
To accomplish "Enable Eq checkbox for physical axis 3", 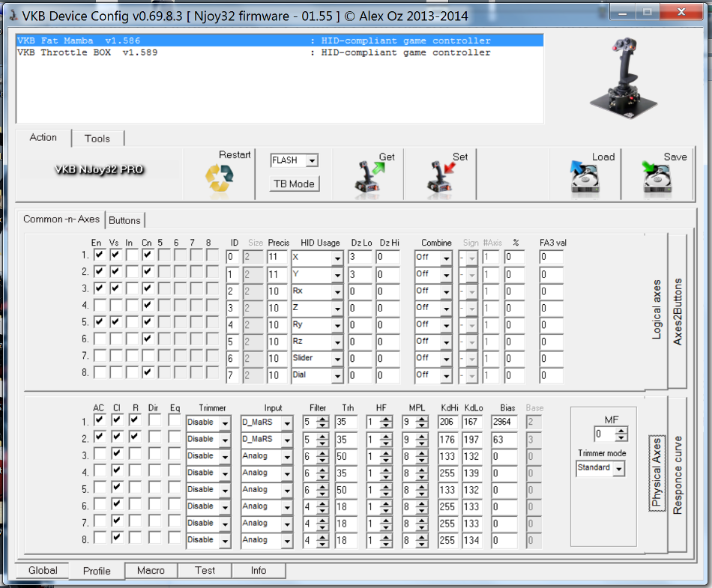I will 175,454.
